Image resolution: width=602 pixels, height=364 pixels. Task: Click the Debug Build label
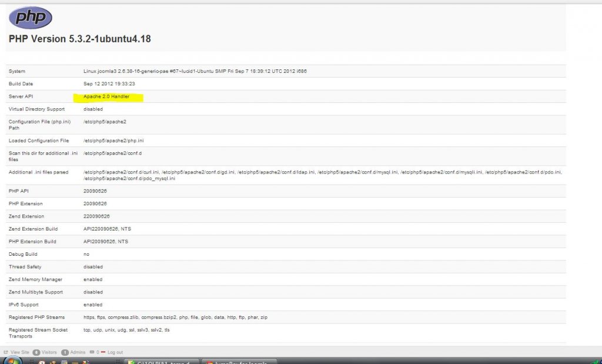23,254
